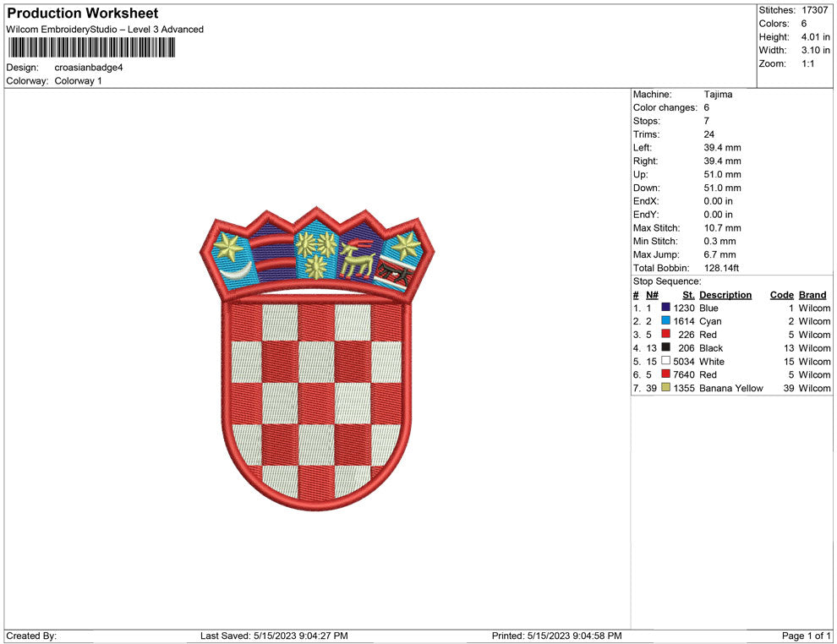The width and height of the screenshot is (837, 644).
Task: Open the Machine selector showing Tajima
Action: (x=717, y=94)
